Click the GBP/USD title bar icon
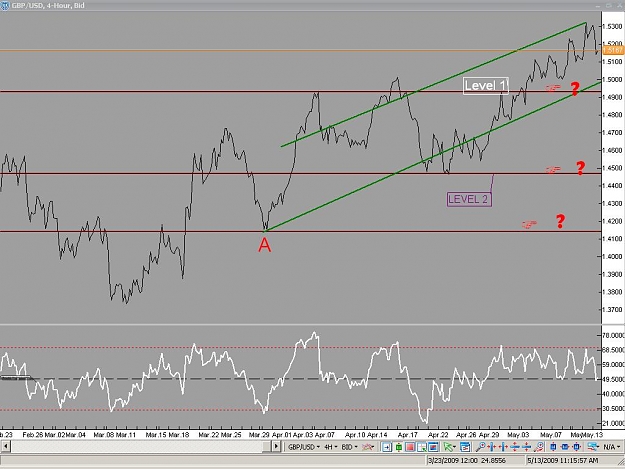Screen dimensions: 625x469 (5, 6)
